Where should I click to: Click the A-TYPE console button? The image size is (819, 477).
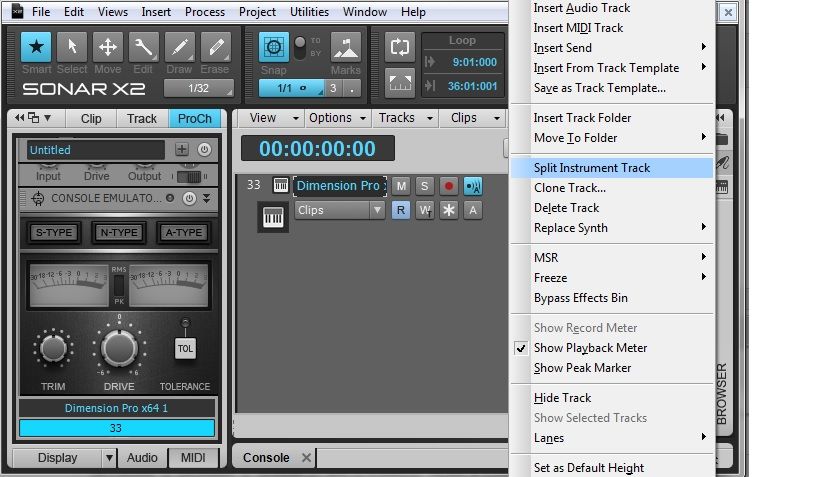pos(184,233)
